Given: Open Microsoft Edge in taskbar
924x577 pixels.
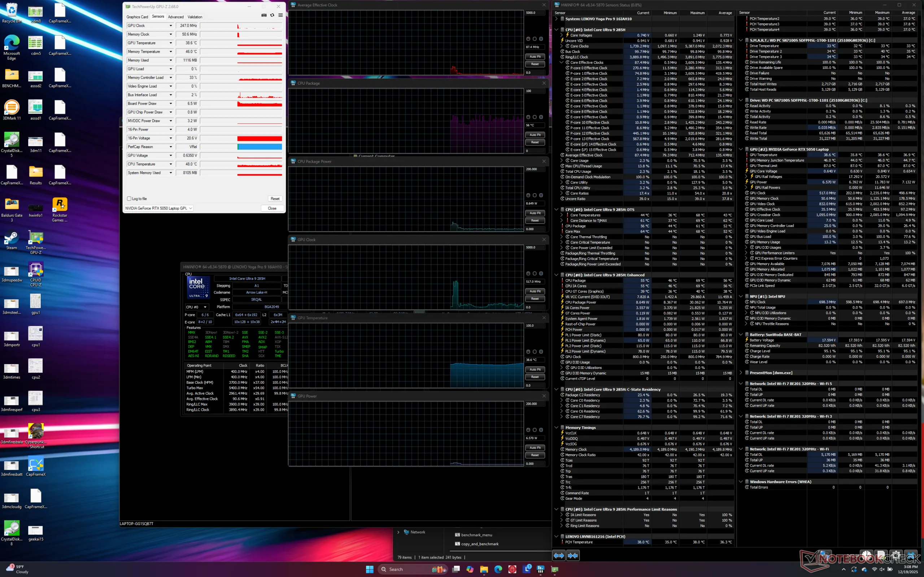Looking at the screenshot, I should click(x=498, y=569).
